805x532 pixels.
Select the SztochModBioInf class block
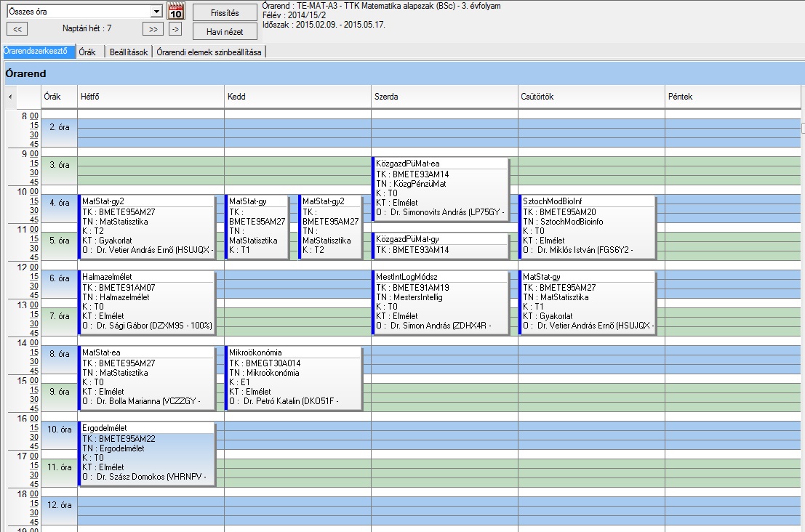tap(588, 227)
